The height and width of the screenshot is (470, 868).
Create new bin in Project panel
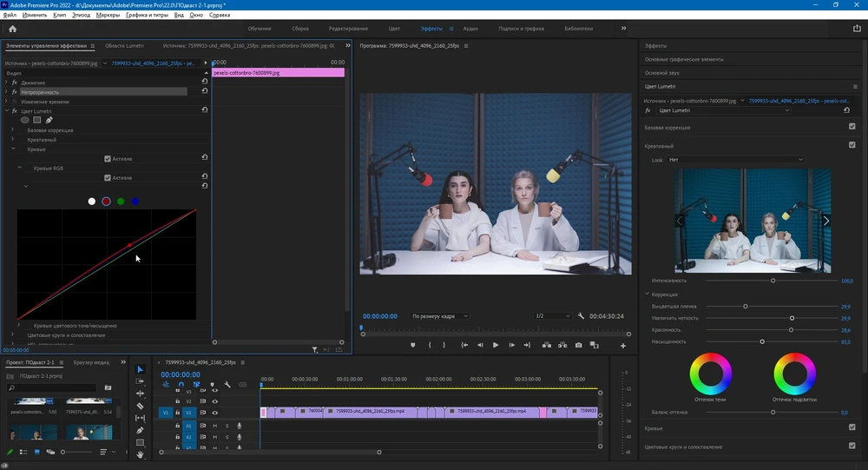coord(108,387)
